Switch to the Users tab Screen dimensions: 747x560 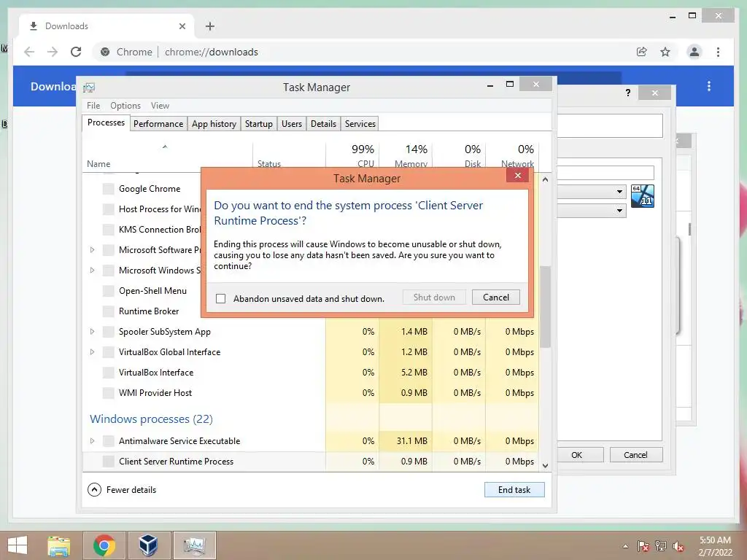click(x=292, y=124)
